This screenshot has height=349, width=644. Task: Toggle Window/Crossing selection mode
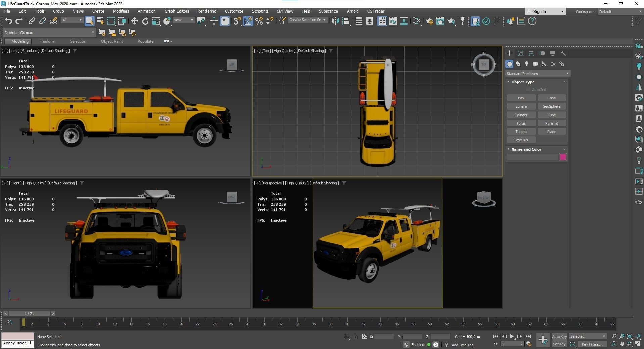point(122,21)
